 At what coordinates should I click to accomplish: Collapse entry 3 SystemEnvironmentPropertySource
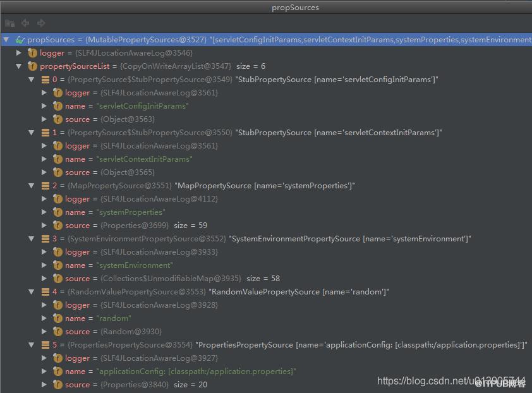tap(31, 239)
